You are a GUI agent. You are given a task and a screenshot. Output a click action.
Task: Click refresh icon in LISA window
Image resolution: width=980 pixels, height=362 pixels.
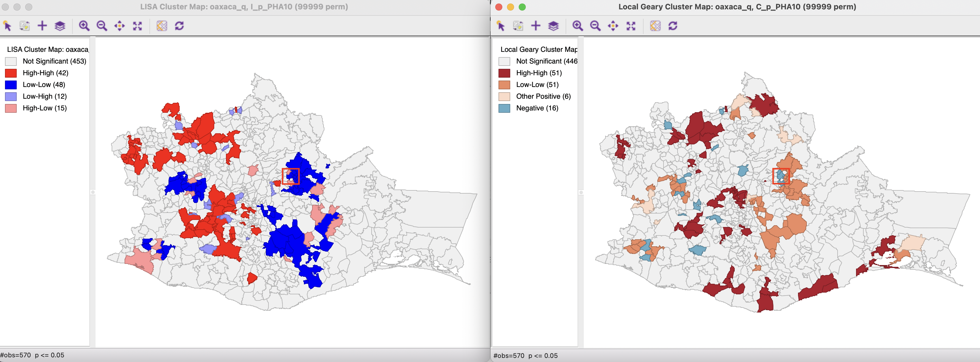pos(179,26)
